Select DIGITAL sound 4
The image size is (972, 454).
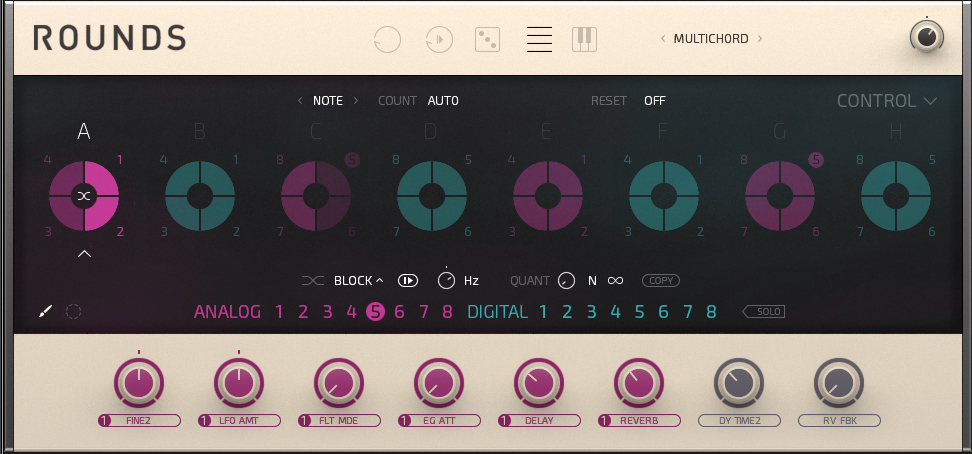tap(615, 311)
